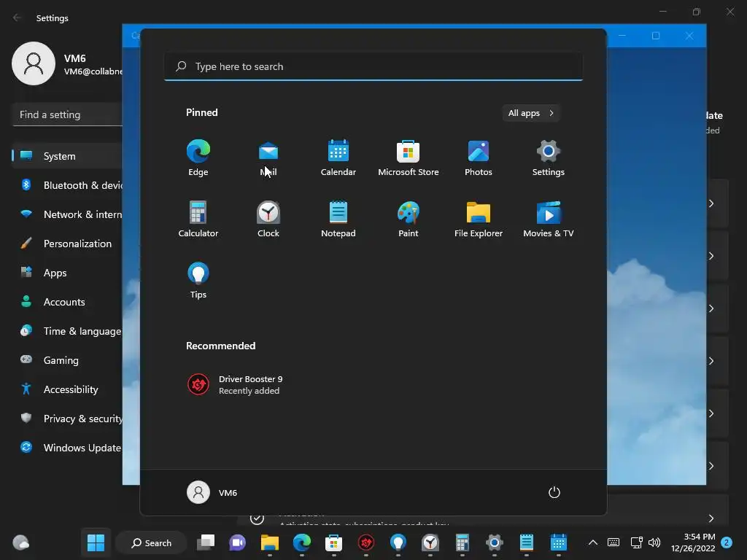Screen dimensions: 747x560
Task: Open Driver Booster 9 recommended item
Action: pos(235,385)
